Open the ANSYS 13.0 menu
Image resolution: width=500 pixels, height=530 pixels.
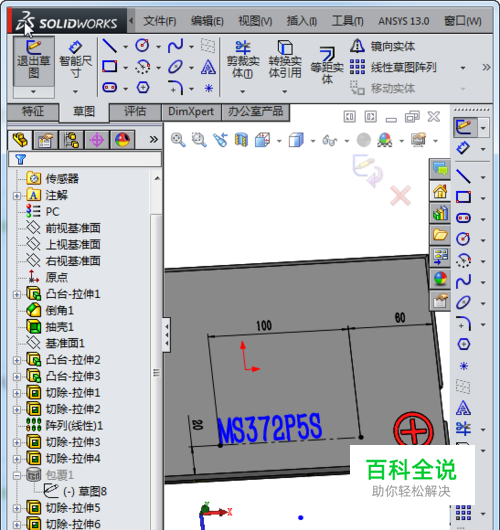[x=404, y=21]
